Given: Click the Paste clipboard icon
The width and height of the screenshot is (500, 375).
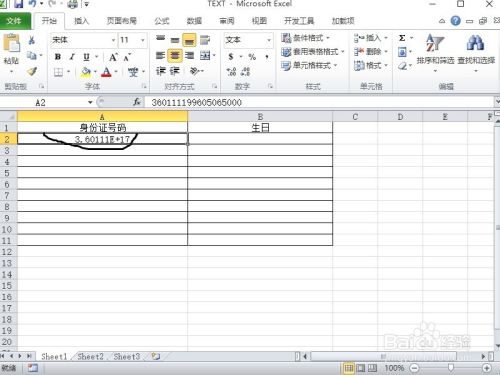Looking at the screenshot, I should [x=11, y=43].
